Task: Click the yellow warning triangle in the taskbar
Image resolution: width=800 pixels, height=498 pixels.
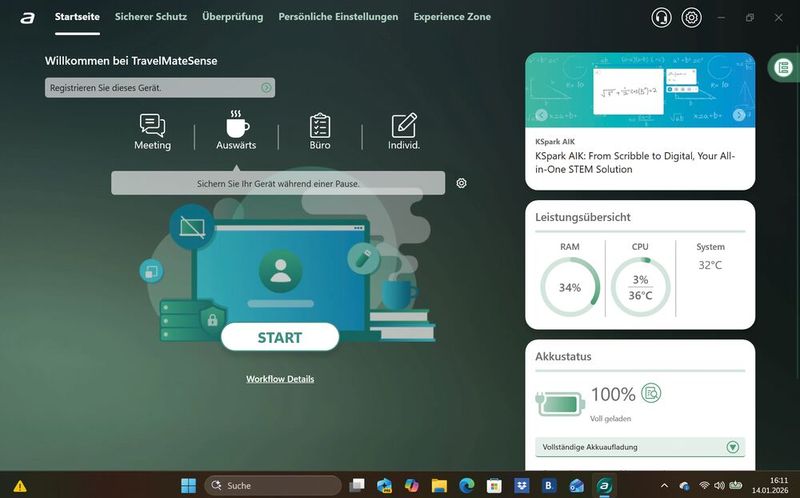Action: point(20,486)
